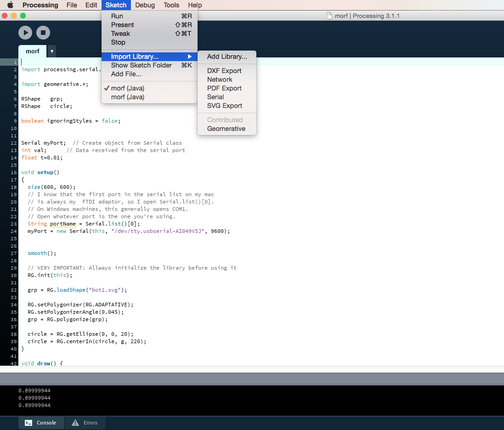Import the Serial library
504x430 pixels.
[x=227, y=97]
